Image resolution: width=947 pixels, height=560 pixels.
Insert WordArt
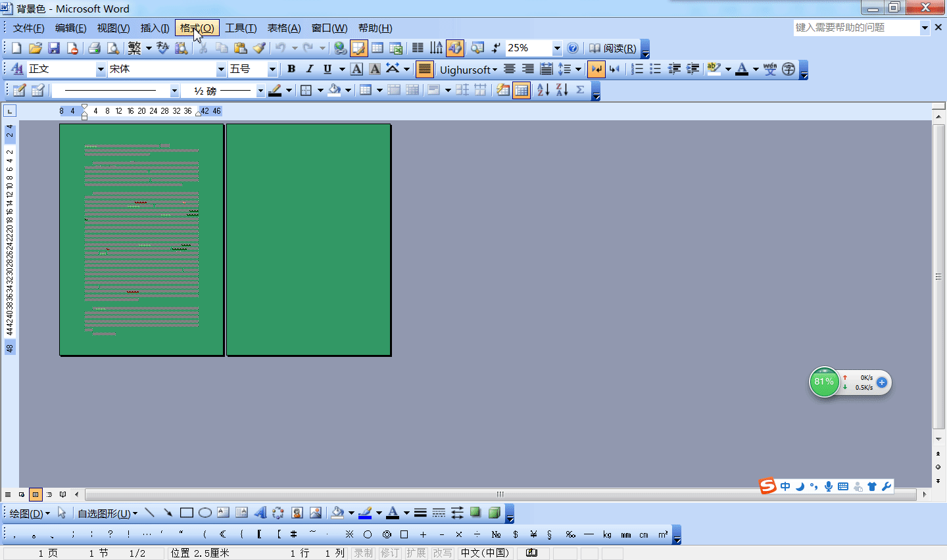click(260, 513)
